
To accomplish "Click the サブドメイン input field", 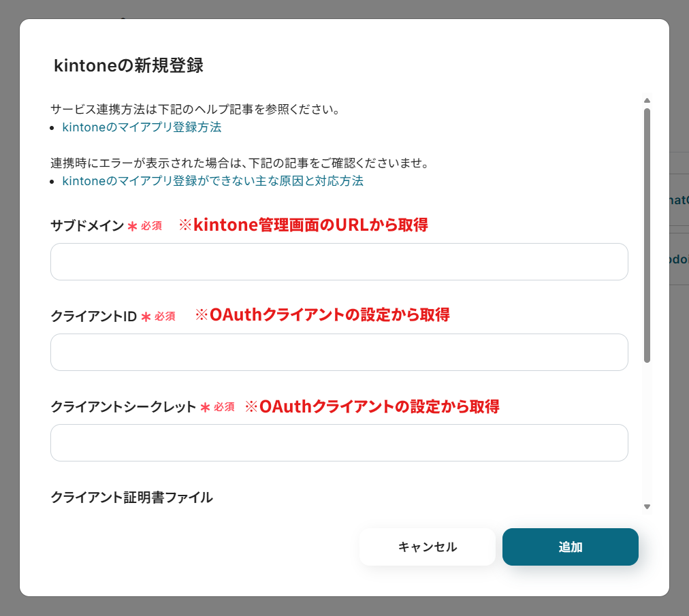I will (x=339, y=262).
